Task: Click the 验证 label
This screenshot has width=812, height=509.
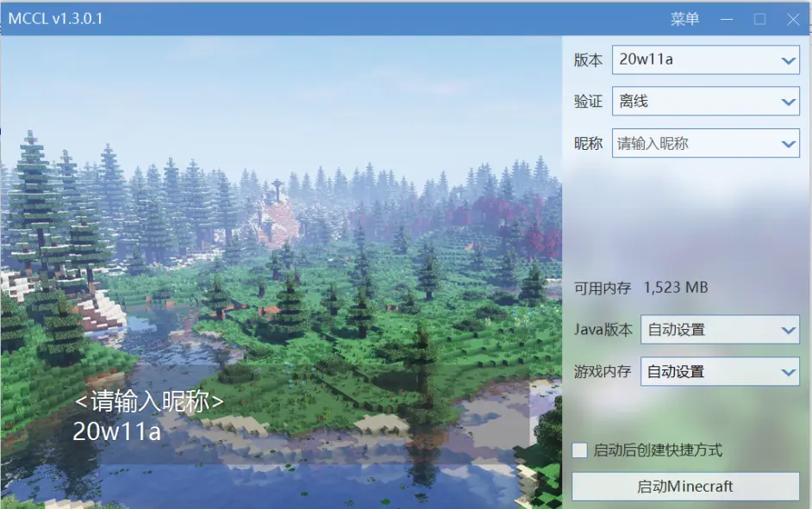Action: 588,102
